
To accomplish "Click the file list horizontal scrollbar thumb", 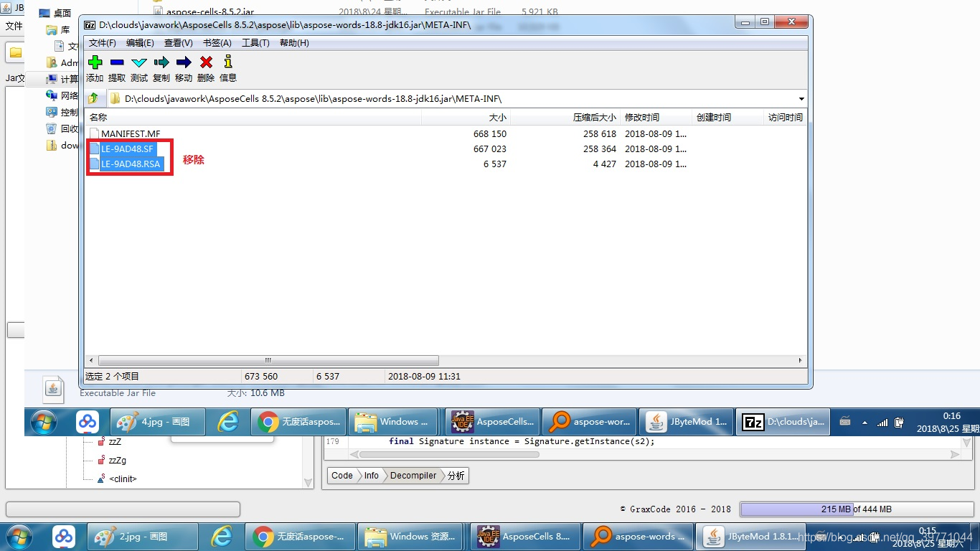I will click(x=268, y=360).
